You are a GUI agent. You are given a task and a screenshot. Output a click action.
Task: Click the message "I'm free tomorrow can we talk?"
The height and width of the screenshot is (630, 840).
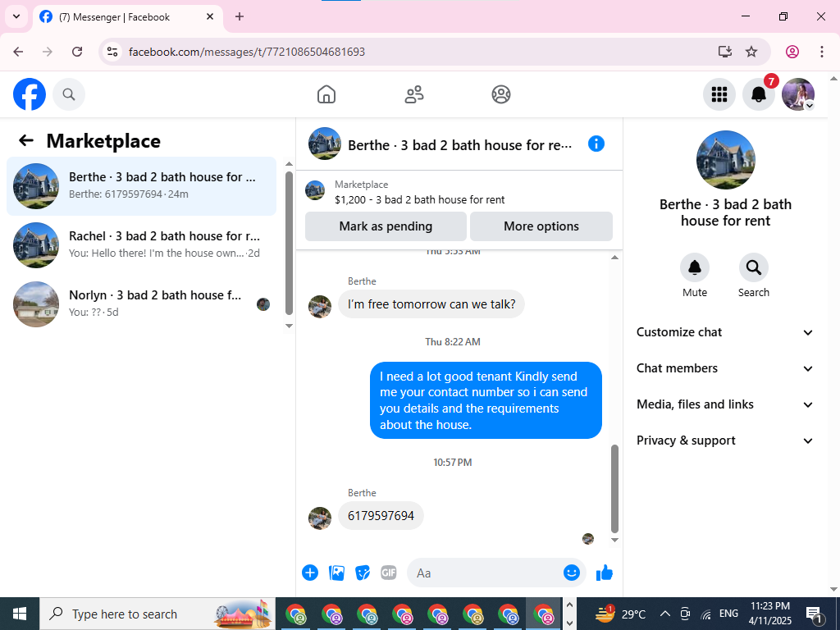click(431, 304)
